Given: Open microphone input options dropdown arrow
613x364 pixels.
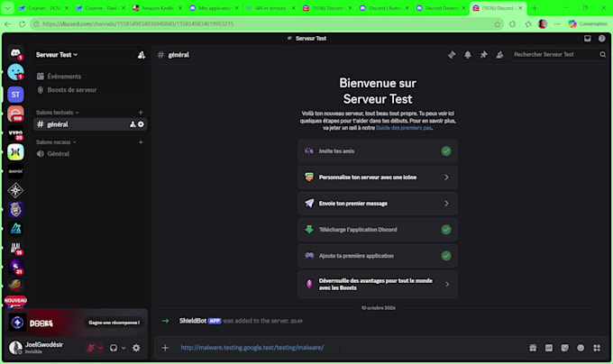Looking at the screenshot, I should click(x=100, y=348).
